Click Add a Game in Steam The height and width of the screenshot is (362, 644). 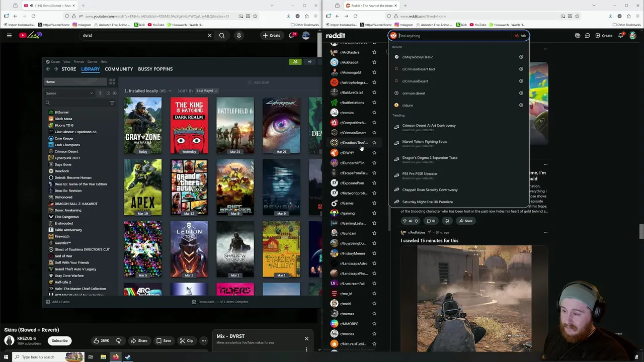click(x=58, y=302)
